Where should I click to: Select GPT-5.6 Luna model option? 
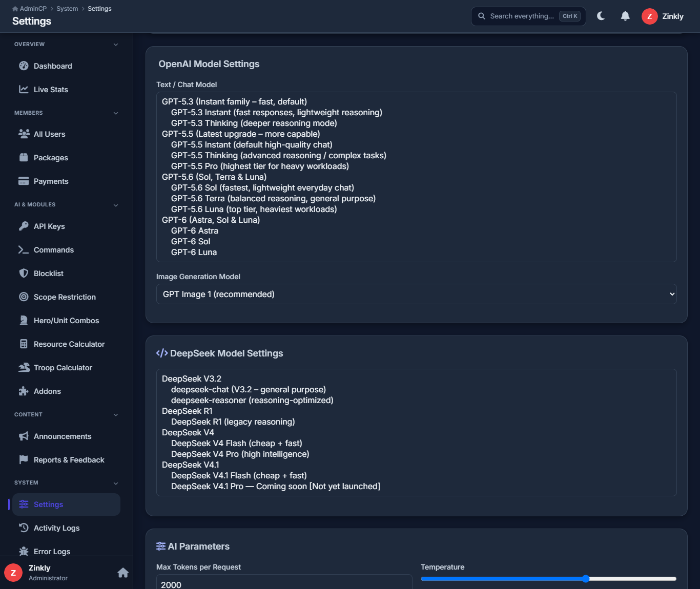tap(254, 209)
